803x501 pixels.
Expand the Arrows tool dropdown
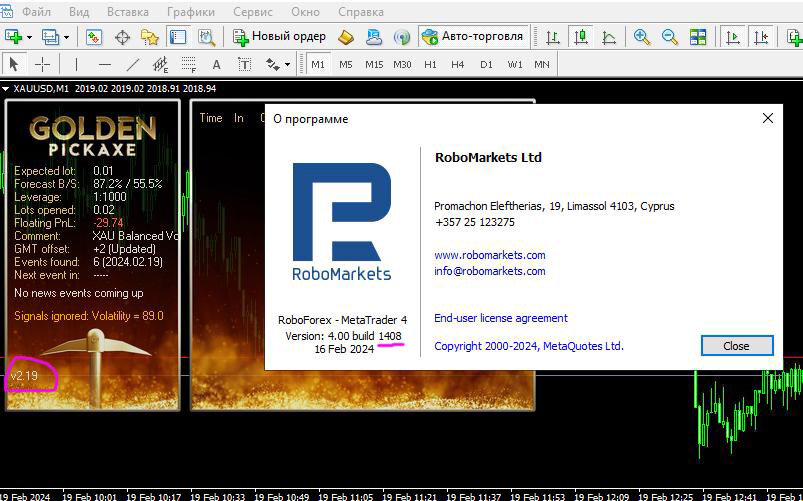[x=287, y=65]
